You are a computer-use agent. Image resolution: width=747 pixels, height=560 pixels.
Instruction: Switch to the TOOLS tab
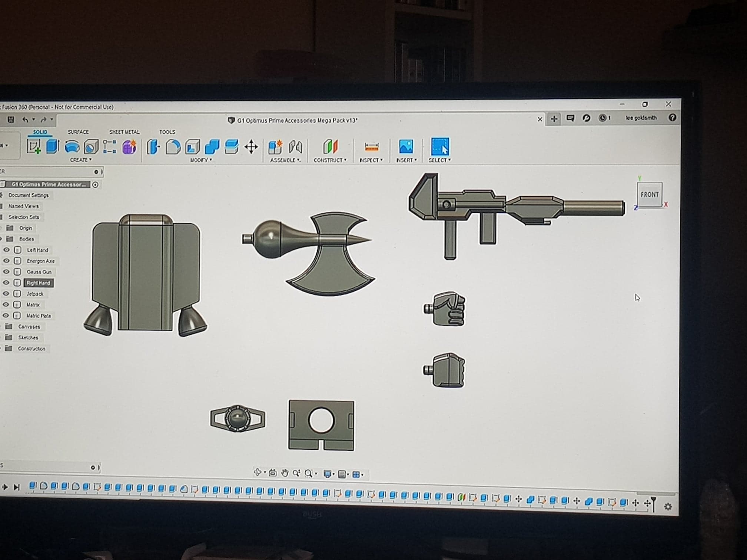167,132
